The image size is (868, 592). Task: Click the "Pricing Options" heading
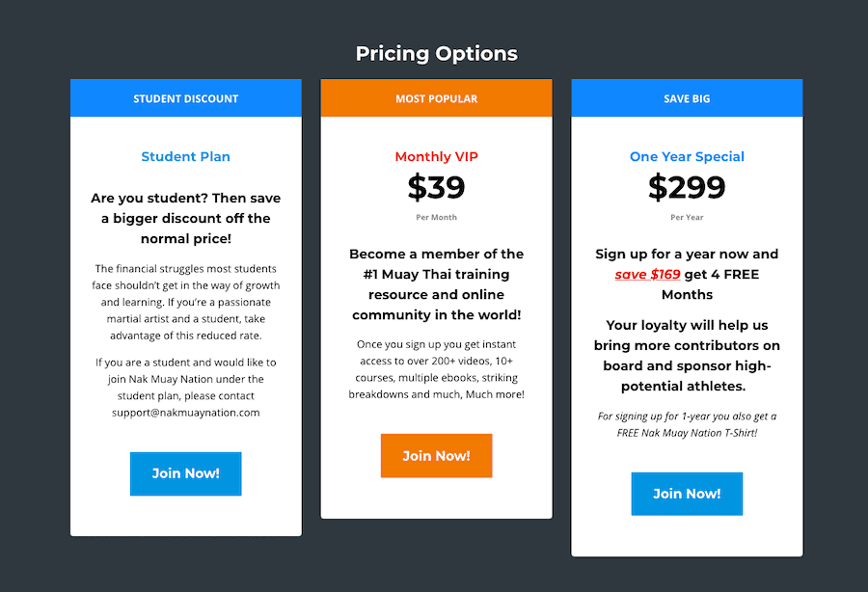pyautogui.click(x=436, y=53)
